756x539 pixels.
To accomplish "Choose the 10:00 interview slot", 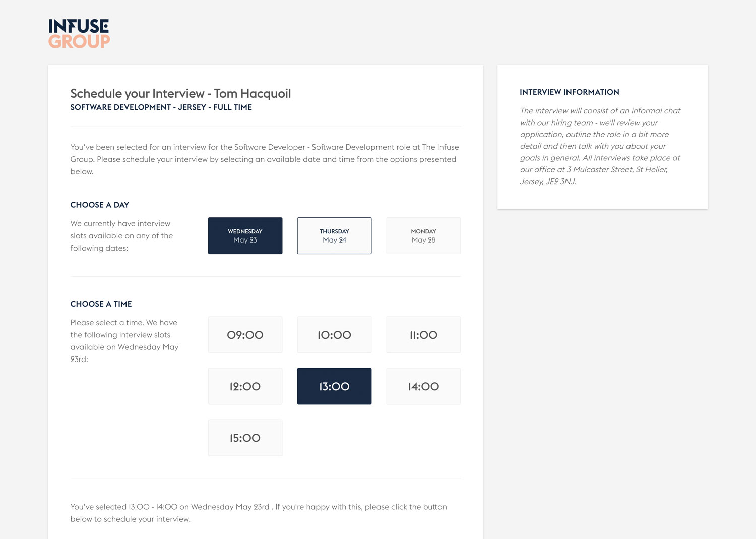I will pos(334,335).
